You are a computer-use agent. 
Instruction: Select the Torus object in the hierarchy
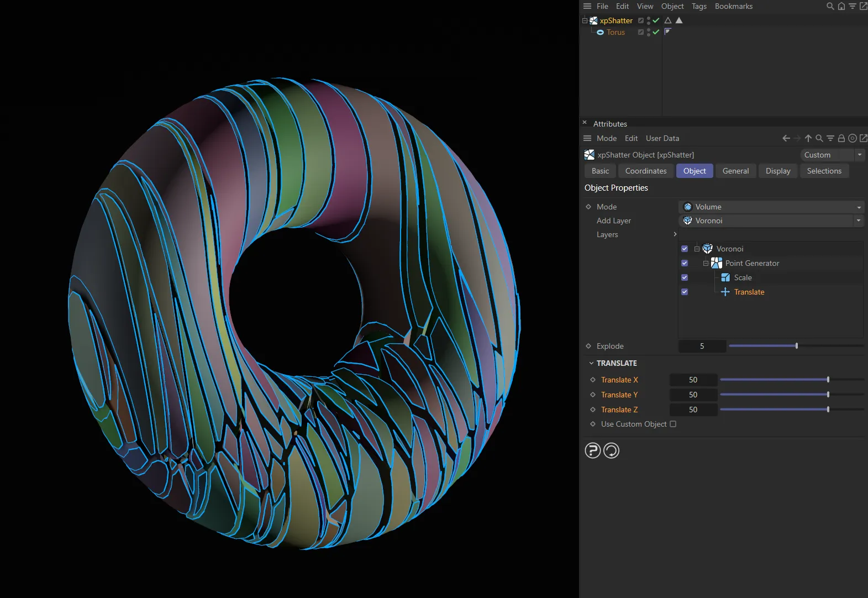[x=616, y=32]
